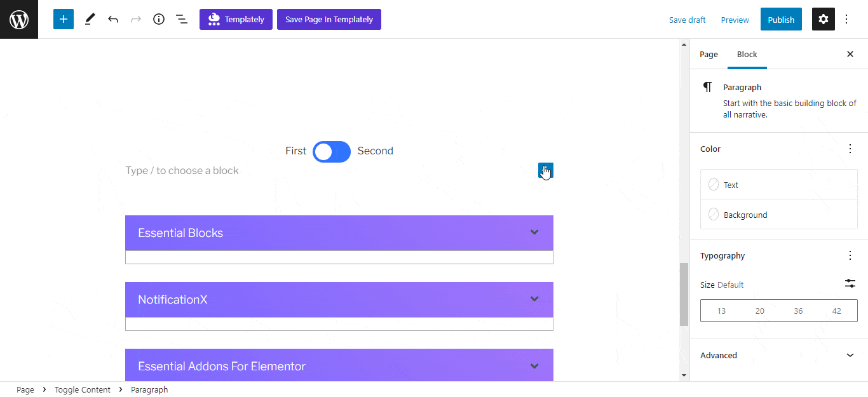Expand the Essential Blocks accordion
Viewport: 868px width, 397px height.
[x=534, y=232]
